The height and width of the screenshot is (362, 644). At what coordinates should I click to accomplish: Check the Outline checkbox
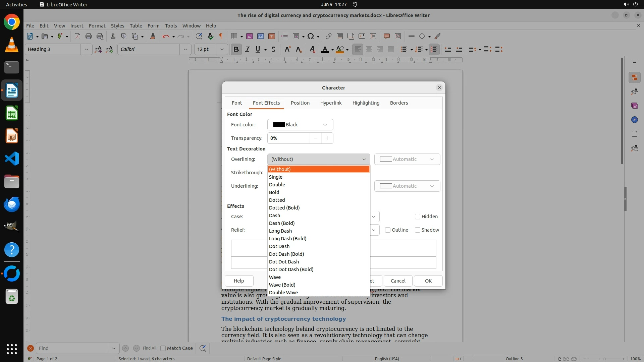pyautogui.click(x=388, y=230)
